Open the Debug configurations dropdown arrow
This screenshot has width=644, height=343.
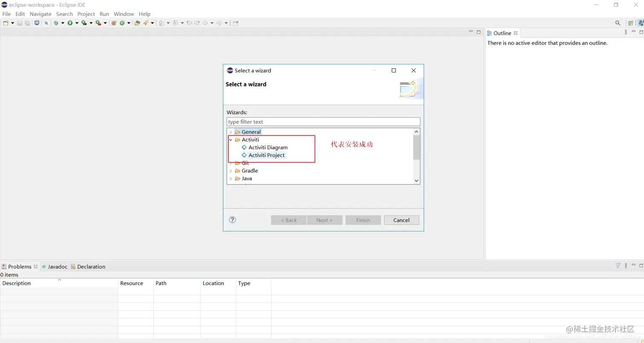pyautogui.click(x=63, y=23)
